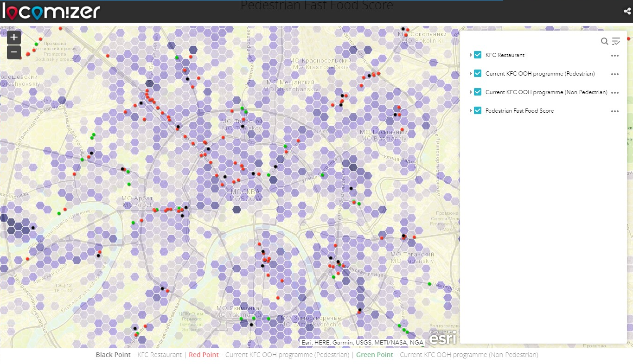This screenshot has height=364, width=633.
Task: Open more options for Pedestrian Fast Food Score
Action: (615, 111)
